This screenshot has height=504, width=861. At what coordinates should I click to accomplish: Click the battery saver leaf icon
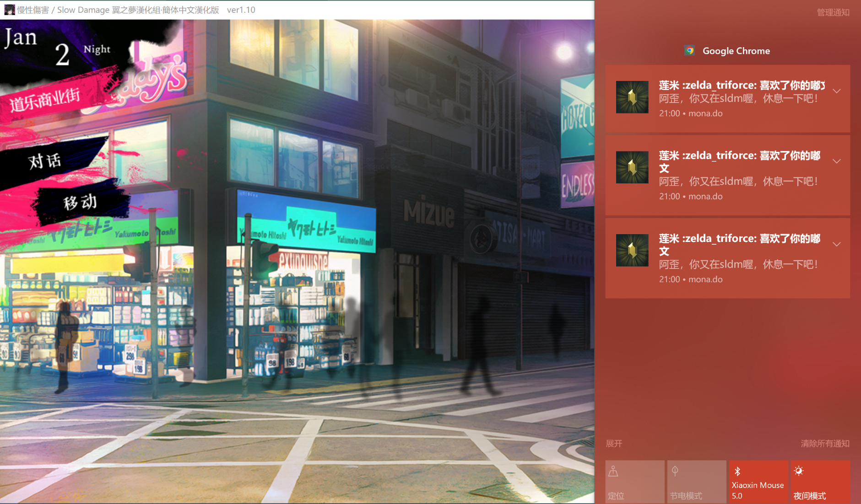click(675, 471)
